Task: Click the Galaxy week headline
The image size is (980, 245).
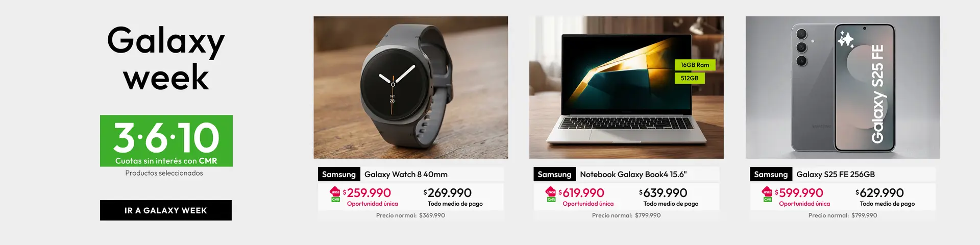Action: pyautogui.click(x=166, y=58)
